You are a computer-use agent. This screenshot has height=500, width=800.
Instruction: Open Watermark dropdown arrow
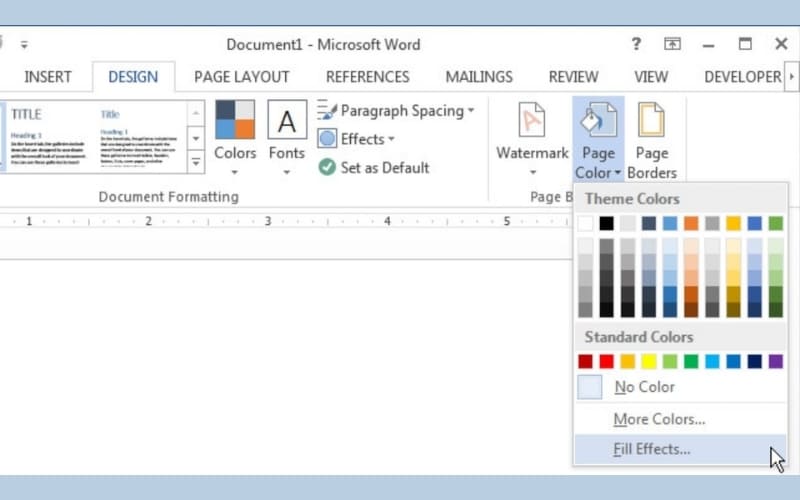point(533,172)
